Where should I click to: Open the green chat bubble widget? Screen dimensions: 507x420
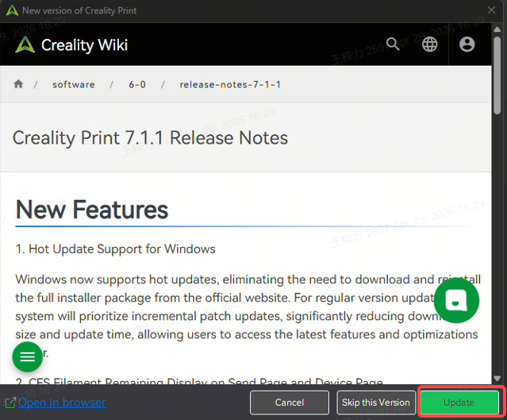point(456,301)
